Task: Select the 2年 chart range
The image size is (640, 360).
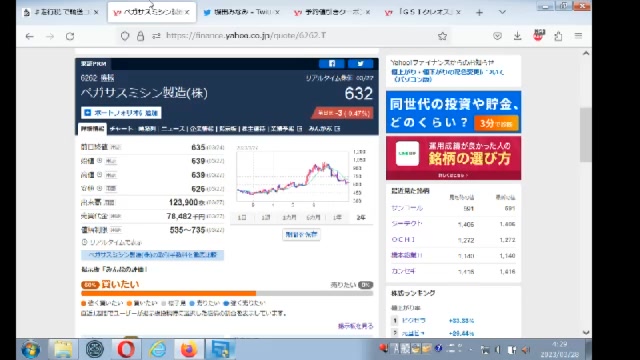Action: point(361,218)
